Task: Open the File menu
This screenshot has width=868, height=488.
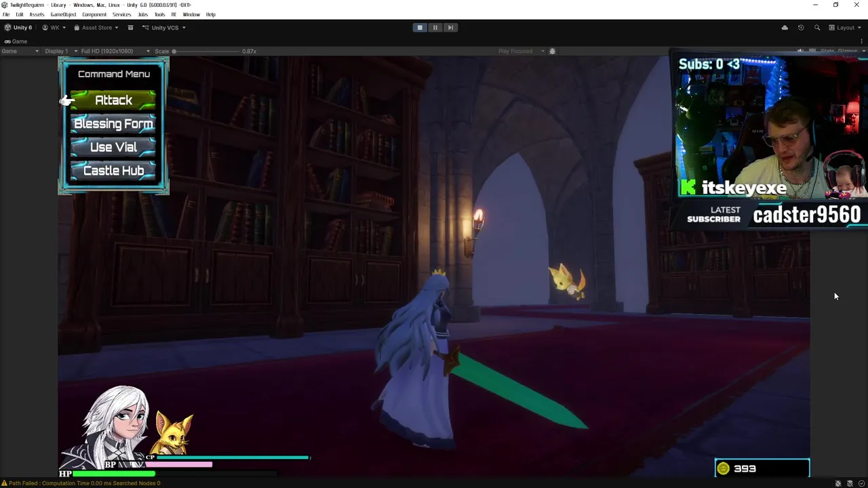Action: [x=6, y=14]
